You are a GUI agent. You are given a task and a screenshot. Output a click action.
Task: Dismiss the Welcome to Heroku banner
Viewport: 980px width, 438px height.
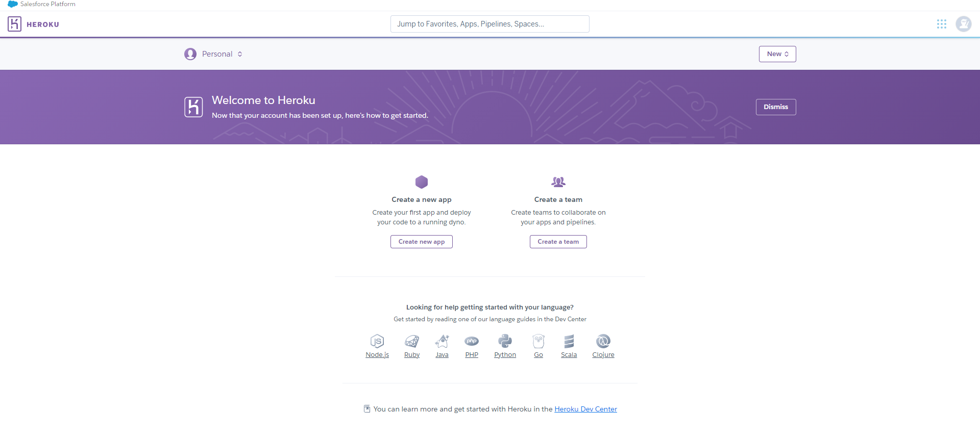coord(776,107)
